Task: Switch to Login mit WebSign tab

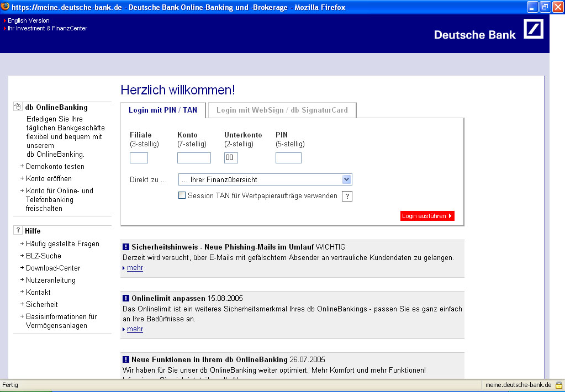Action: [282, 110]
